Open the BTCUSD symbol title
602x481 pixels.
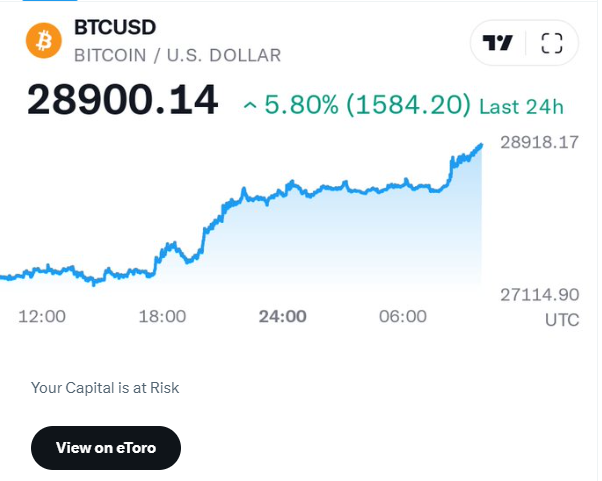pyautogui.click(x=114, y=27)
